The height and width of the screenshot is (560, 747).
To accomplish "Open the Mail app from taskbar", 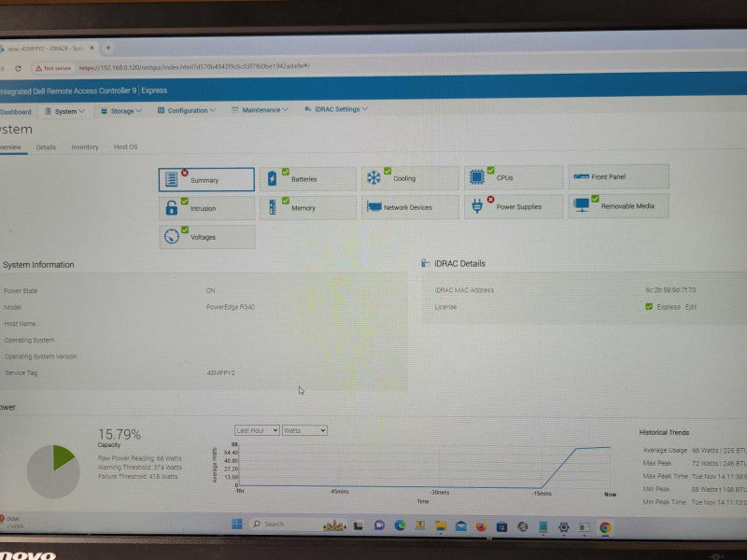I will (460, 526).
